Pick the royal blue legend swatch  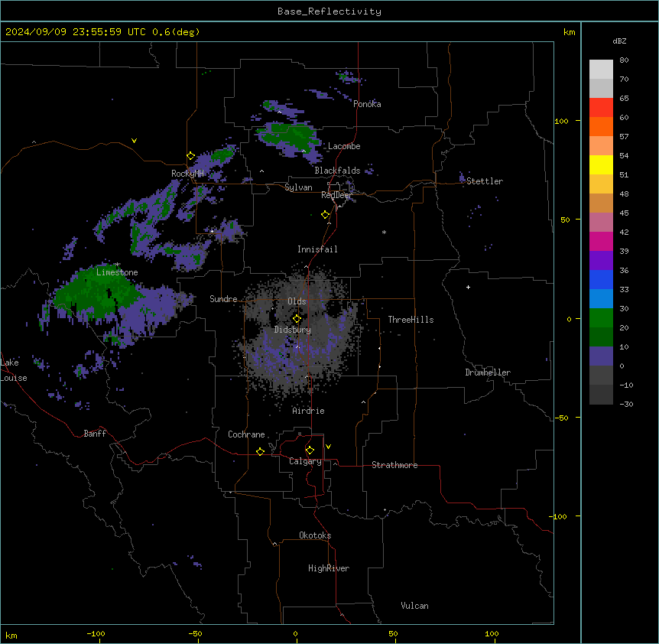coord(601,279)
